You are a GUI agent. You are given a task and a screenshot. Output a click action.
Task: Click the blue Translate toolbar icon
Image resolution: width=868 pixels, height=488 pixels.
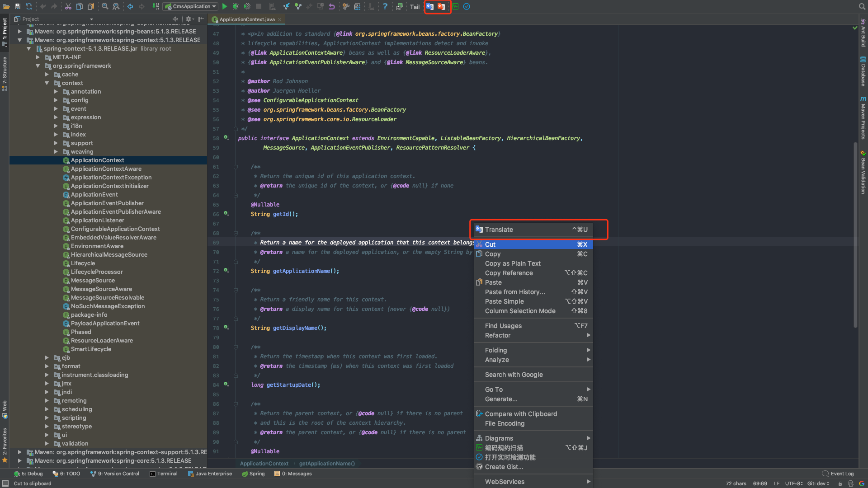click(430, 6)
